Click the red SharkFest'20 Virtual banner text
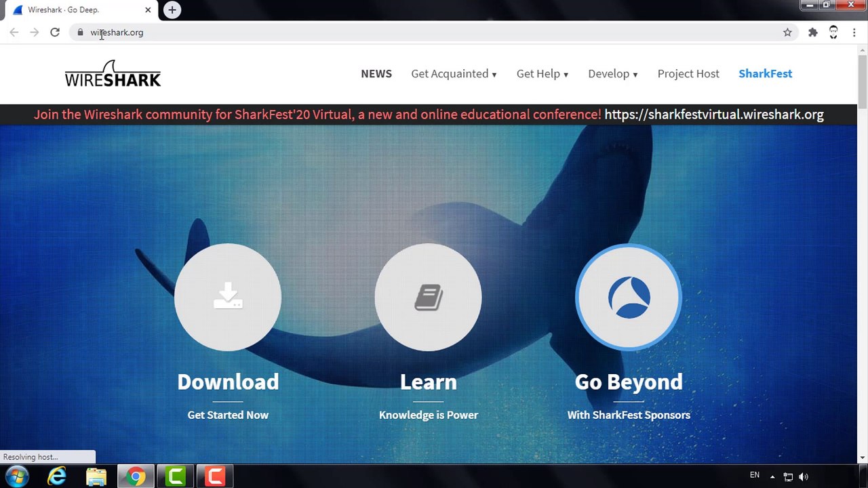This screenshot has width=868, height=488. [x=317, y=114]
